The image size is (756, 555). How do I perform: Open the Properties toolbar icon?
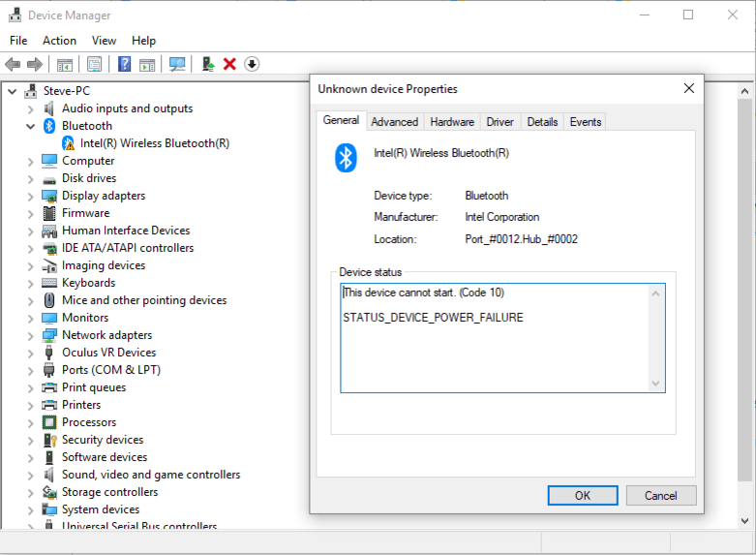95,64
